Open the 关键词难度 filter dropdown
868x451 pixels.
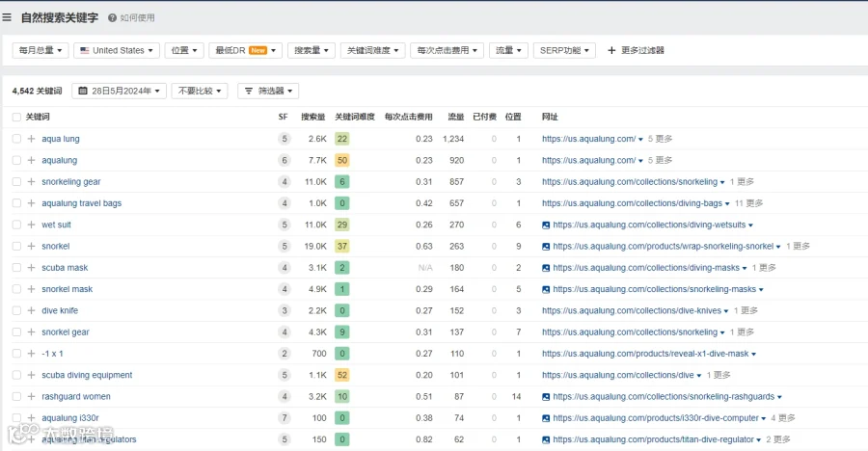tap(372, 50)
